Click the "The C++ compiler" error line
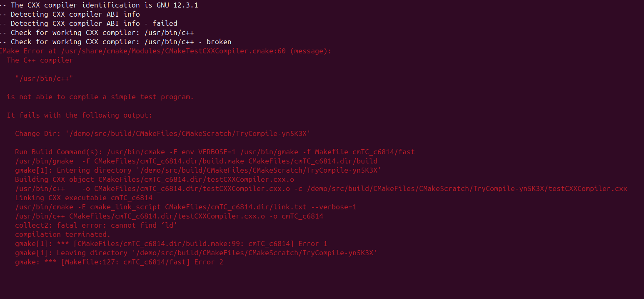 pyautogui.click(x=40, y=60)
